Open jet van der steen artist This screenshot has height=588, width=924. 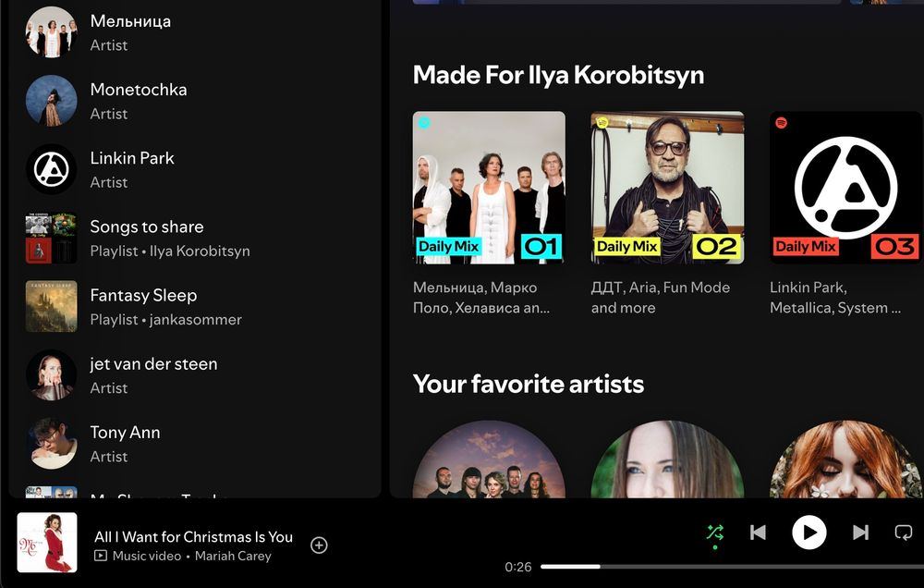pyautogui.click(x=194, y=375)
